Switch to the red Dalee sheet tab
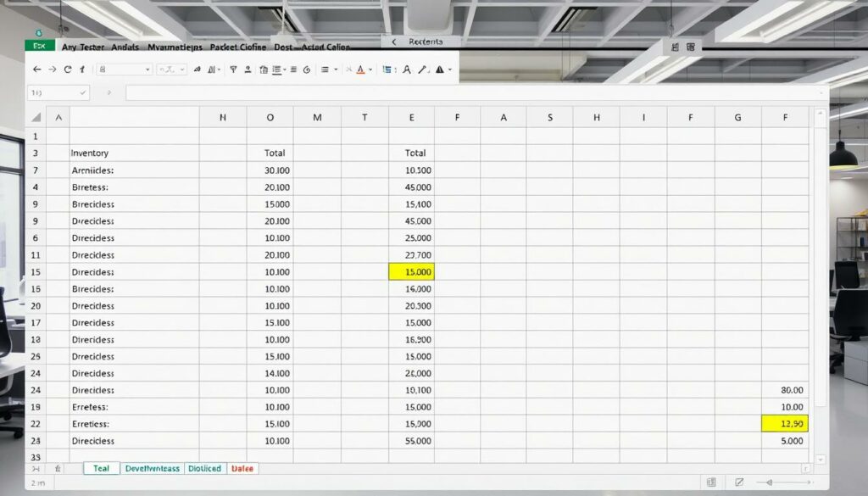This screenshot has width=868, height=496. pyautogui.click(x=242, y=468)
